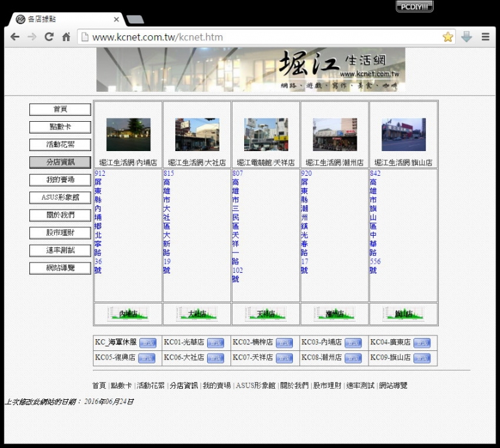The height and width of the screenshot is (448, 500).
Task: Go back using the browser back arrow
Action: [15, 37]
